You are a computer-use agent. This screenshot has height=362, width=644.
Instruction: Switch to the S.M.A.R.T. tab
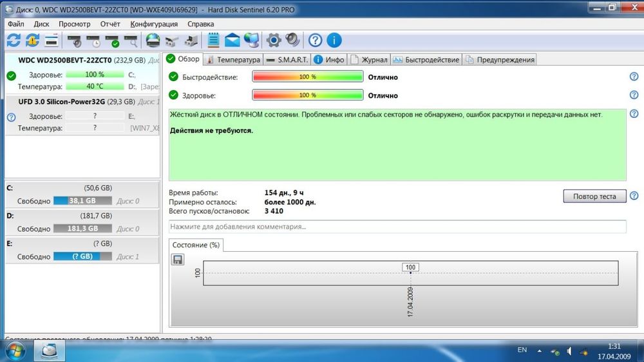287,59
